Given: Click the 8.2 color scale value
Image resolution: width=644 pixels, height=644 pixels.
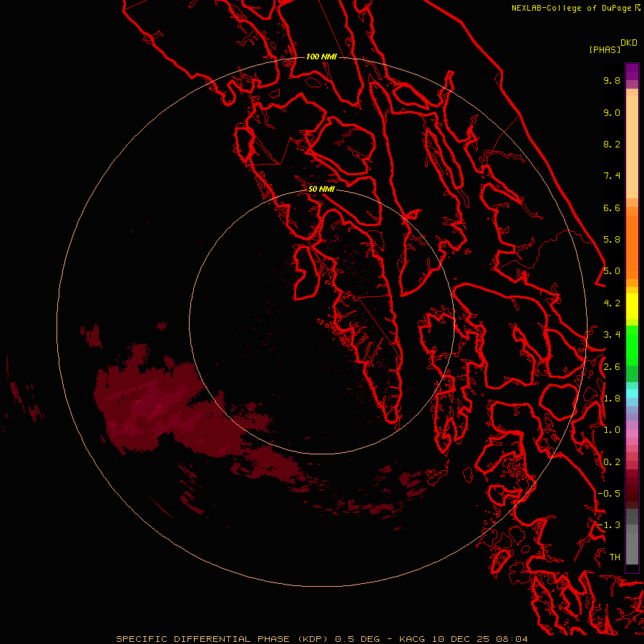Looking at the screenshot, I should [x=612, y=144].
